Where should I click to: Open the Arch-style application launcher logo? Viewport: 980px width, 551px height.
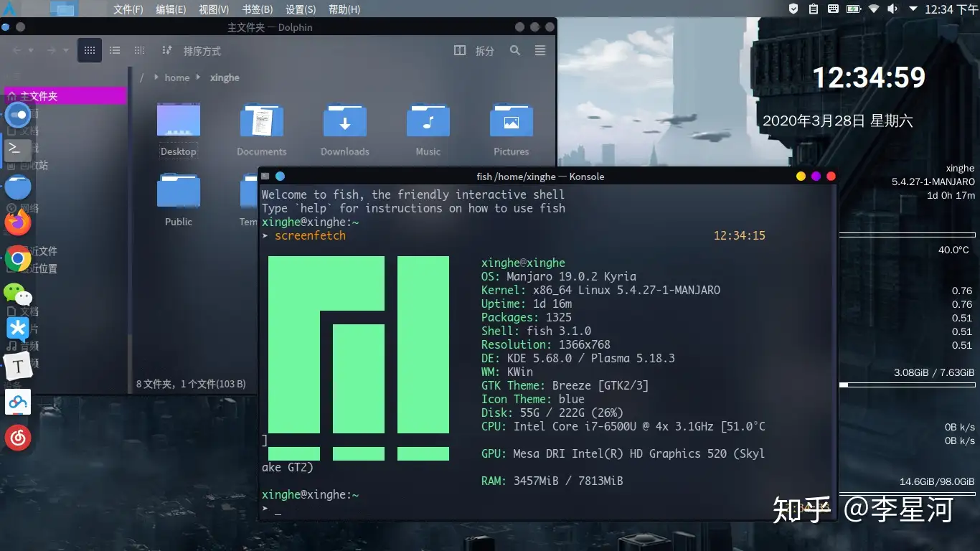point(8,9)
